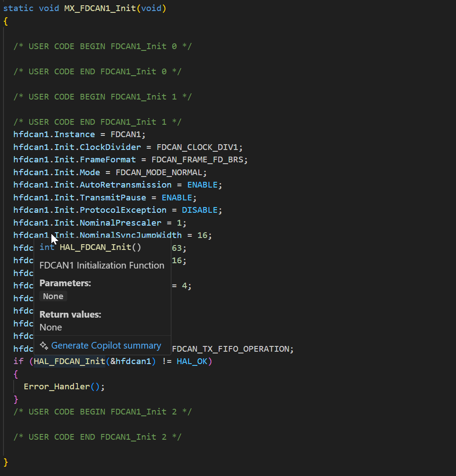Click the int return type in the hover popup

[47, 247]
